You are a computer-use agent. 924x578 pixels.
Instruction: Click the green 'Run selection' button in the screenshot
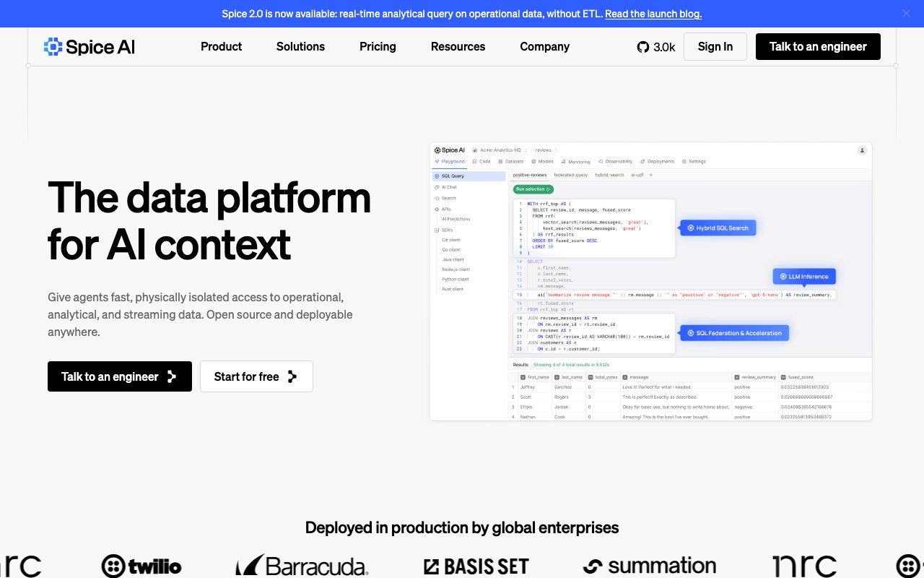[533, 189]
